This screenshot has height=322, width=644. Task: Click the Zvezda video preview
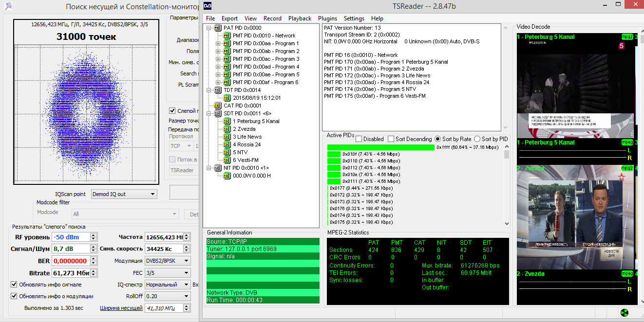575,217
